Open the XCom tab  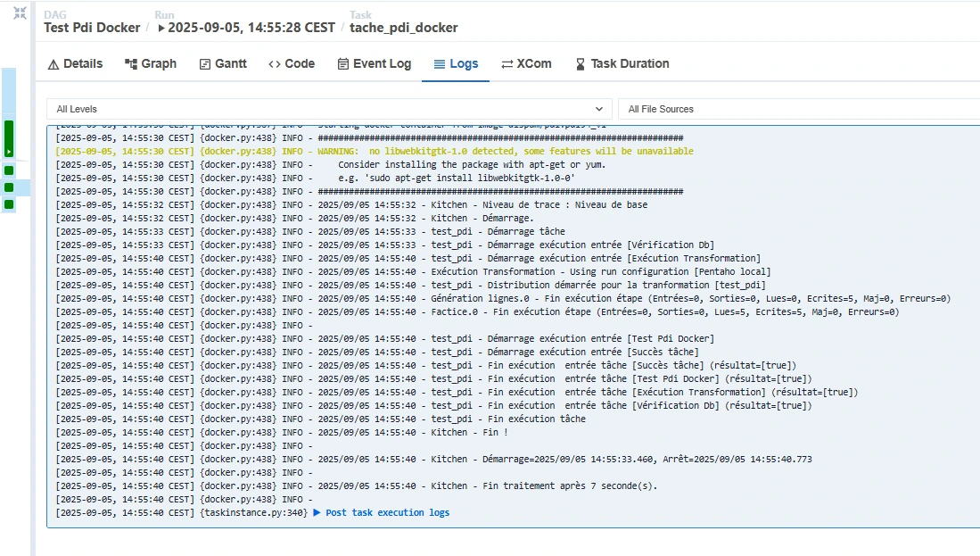pyautogui.click(x=526, y=63)
